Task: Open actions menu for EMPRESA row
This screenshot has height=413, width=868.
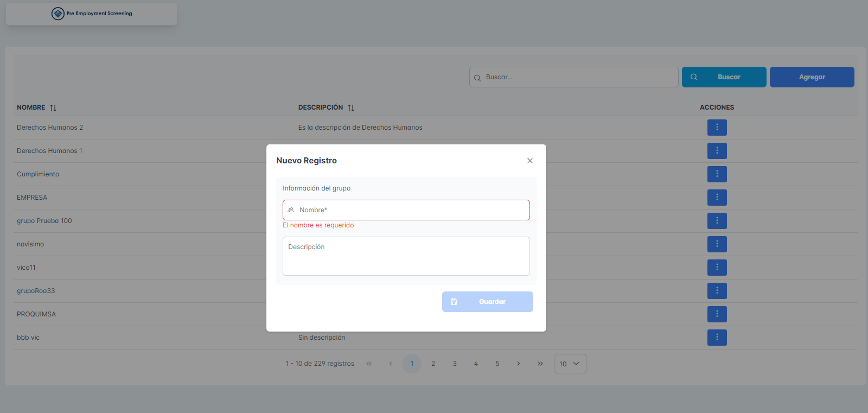Action: pyautogui.click(x=717, y=198)
